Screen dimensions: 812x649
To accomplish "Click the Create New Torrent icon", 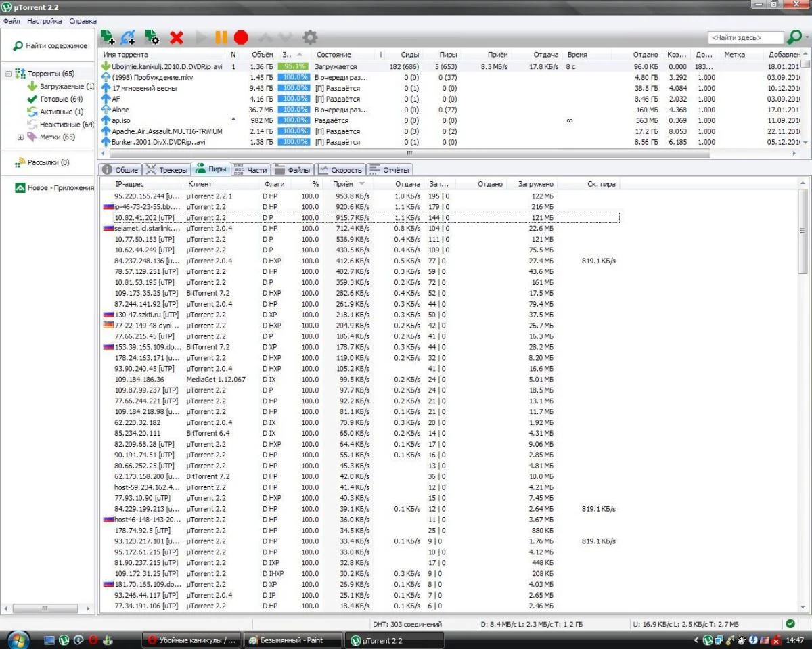I will pos(152,37).
